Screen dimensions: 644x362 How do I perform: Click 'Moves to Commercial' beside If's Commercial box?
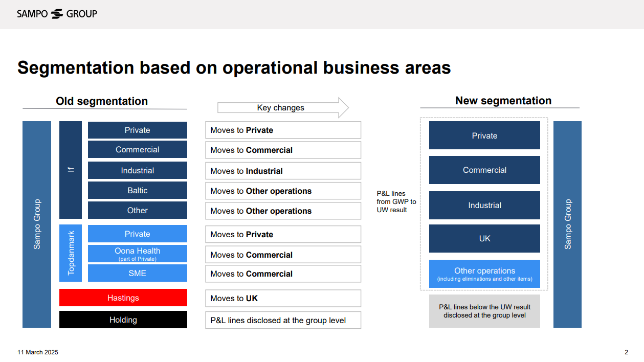click(283, 150)
